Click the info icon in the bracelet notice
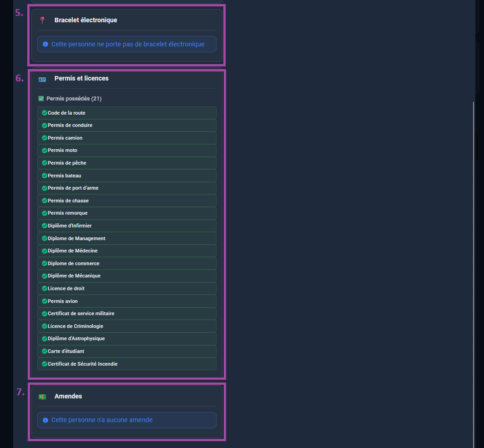The height and width of the screenshot is (448, 484). (45, 45)
